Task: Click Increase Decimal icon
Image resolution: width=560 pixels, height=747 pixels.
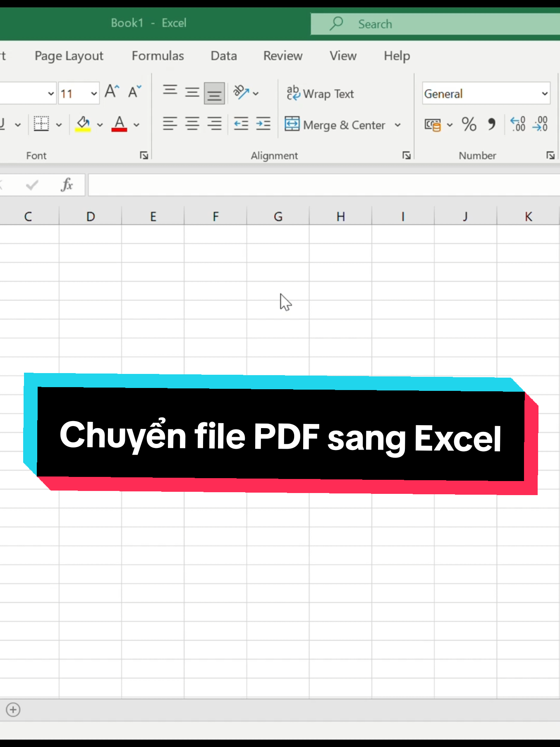Action: point(518,124)
